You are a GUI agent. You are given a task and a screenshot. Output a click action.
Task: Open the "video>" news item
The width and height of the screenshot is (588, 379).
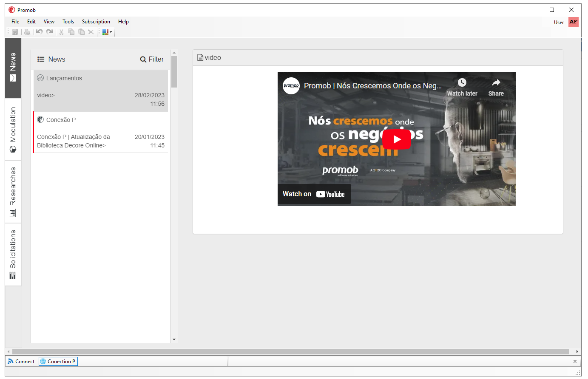pyautogui.click(x=101, y=91)
